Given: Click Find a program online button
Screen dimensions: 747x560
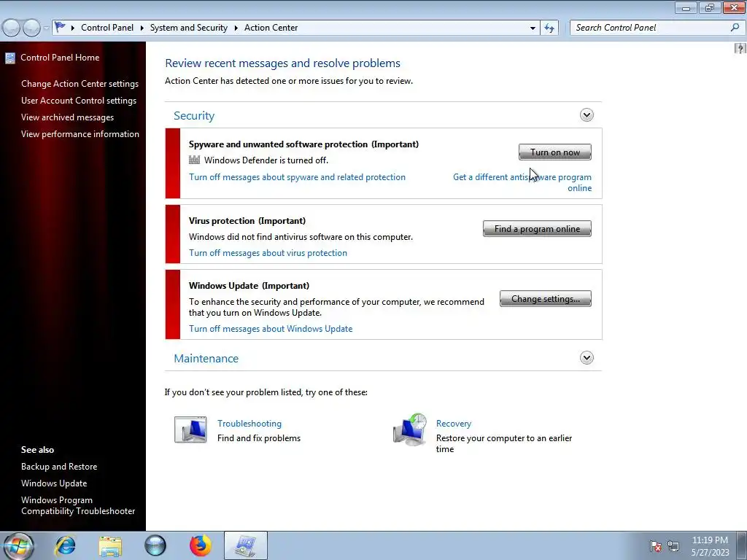Looking at the screenshot, I should point(537,228).
